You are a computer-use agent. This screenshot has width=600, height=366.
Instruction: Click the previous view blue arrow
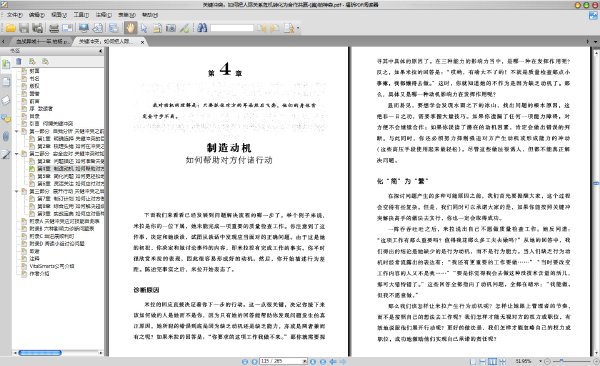click(x=333, y=361)
